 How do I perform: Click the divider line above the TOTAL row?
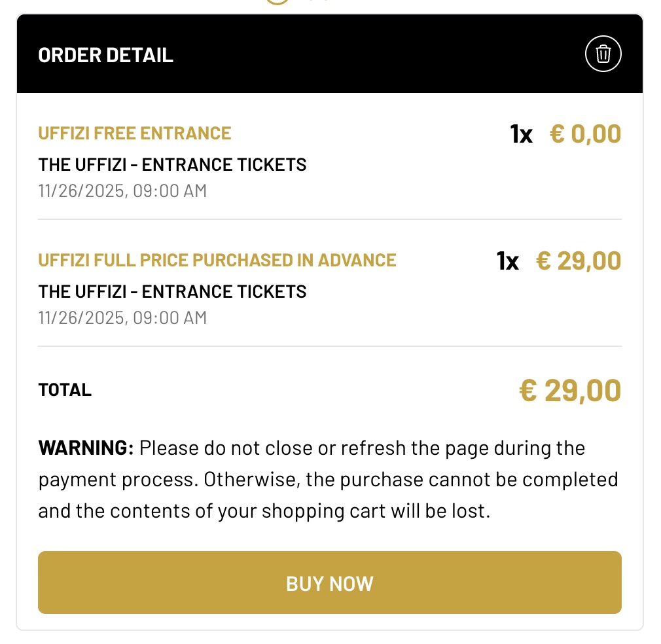329,346
